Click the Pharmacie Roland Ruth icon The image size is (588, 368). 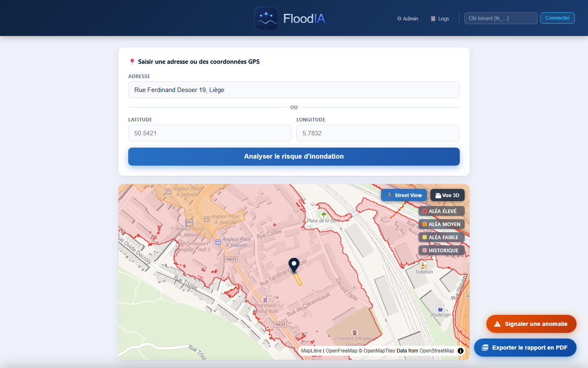click(x=265, y=299)
